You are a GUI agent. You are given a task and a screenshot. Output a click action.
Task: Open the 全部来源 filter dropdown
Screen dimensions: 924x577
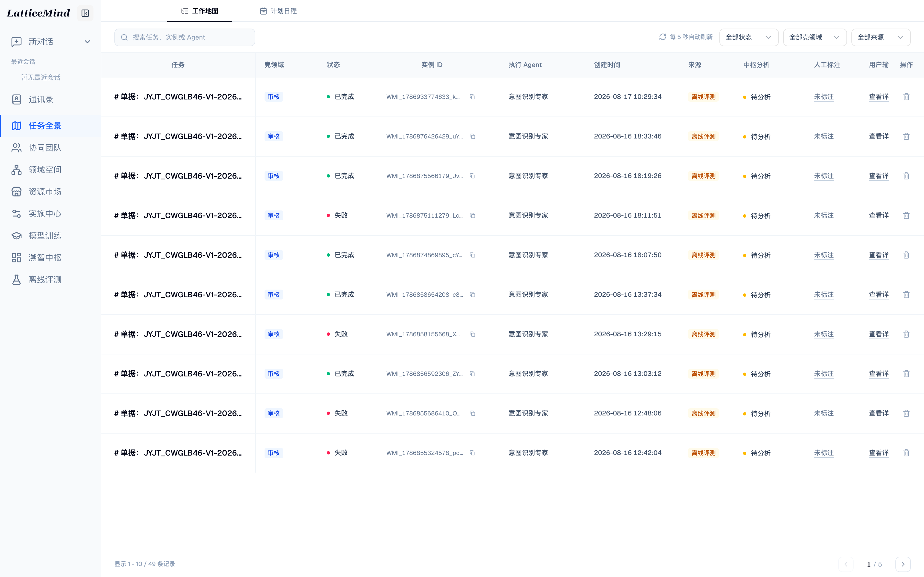(881, 37)
